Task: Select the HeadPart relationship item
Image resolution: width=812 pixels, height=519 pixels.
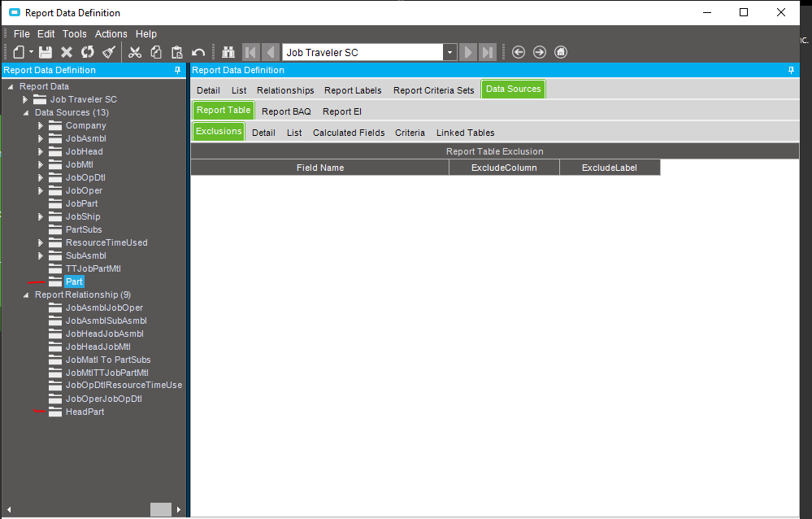Action: point(85,412)
